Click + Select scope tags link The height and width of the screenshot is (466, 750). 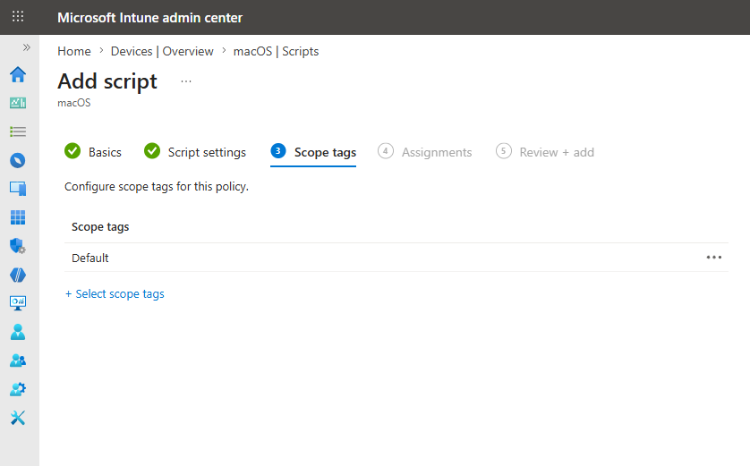tap(115, 294)
